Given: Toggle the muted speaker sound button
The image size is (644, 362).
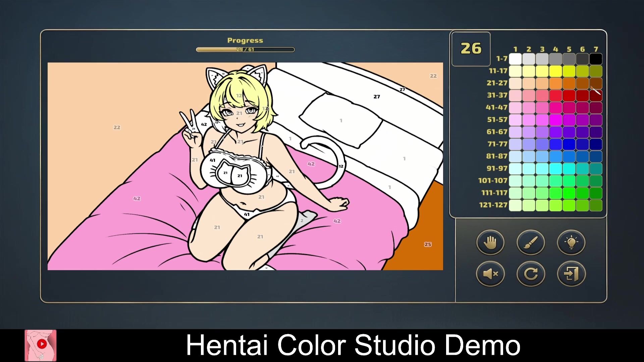Looking at the screenshot, I should (x=490, y=274).
